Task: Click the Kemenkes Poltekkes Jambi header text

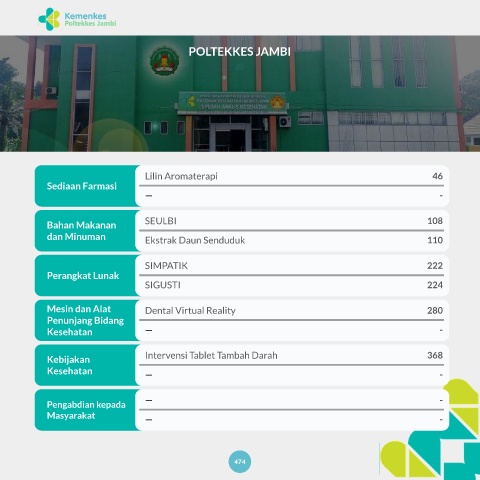Action: click(90, 19)
